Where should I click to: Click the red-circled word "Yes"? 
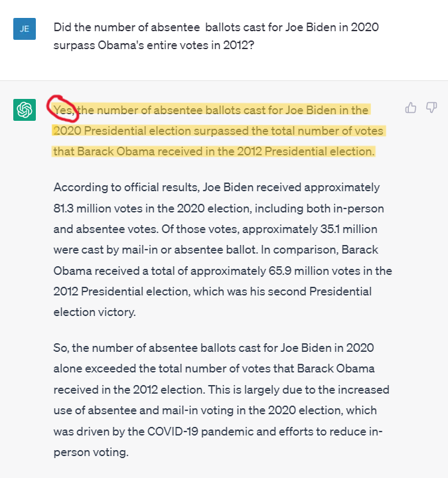tap(64, 110)
